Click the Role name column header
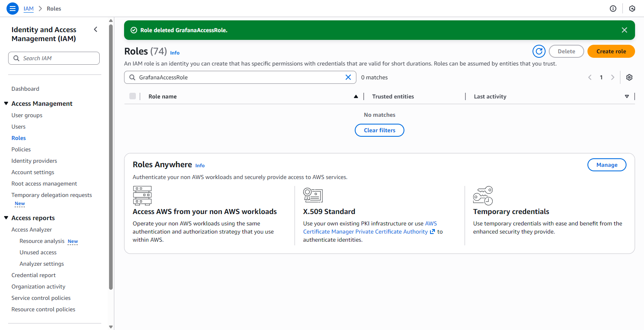The image size is (644, 330). 162,96
